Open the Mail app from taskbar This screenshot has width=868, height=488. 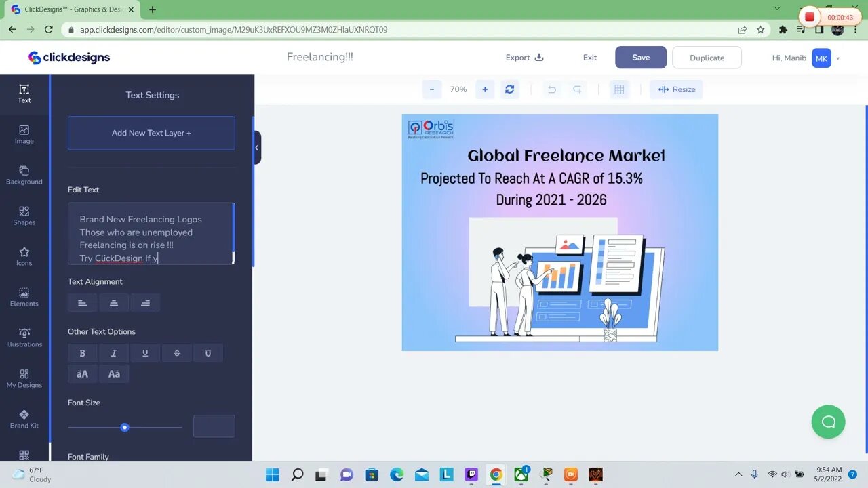[422, 474]
